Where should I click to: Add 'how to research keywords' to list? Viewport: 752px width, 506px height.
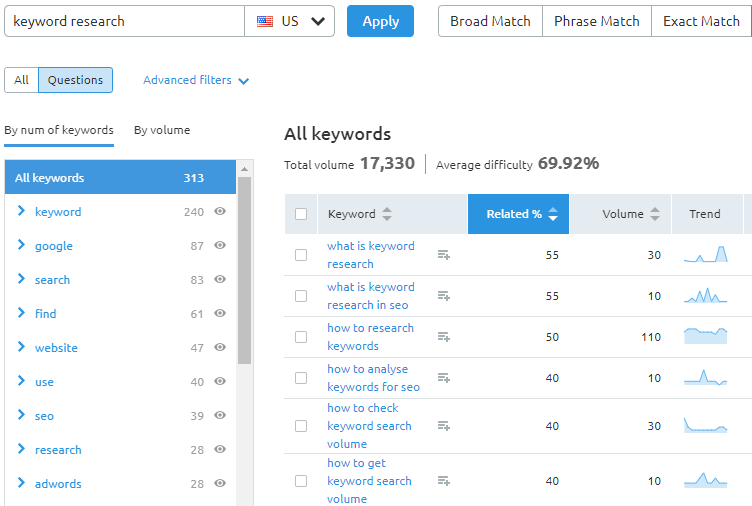pyautogui.click(x=444, y=337)
